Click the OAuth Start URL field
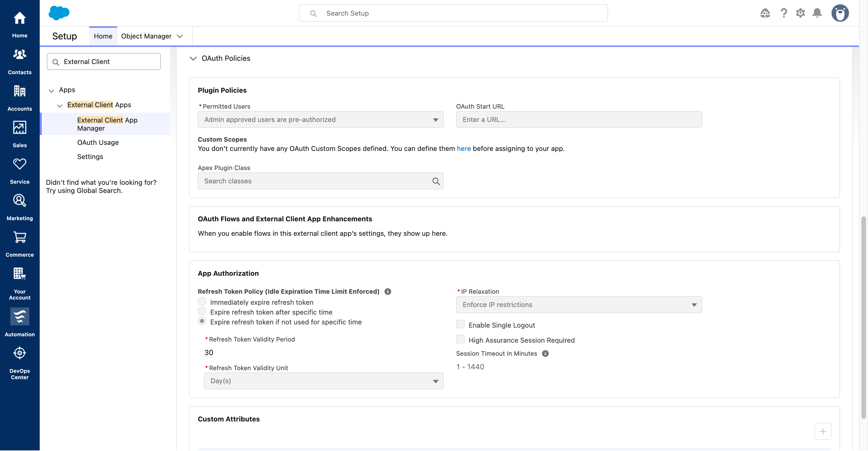The image size is (868, 451). [579, 120]
